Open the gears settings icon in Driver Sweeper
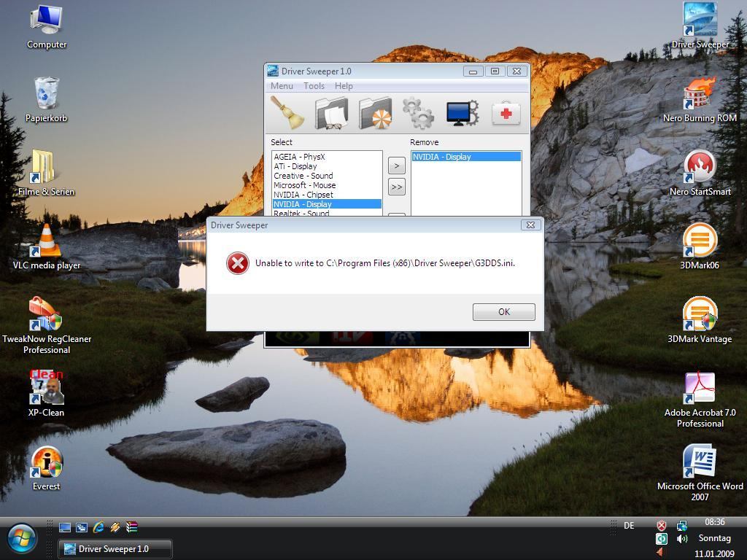This screenshot has height=560, width=747. click(x=419, y=113)
